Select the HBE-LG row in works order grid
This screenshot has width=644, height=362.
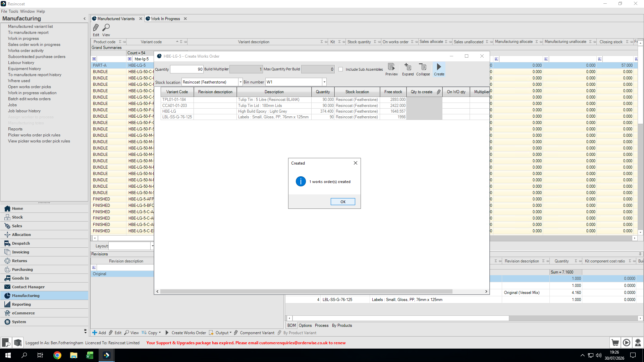[325, 111]
